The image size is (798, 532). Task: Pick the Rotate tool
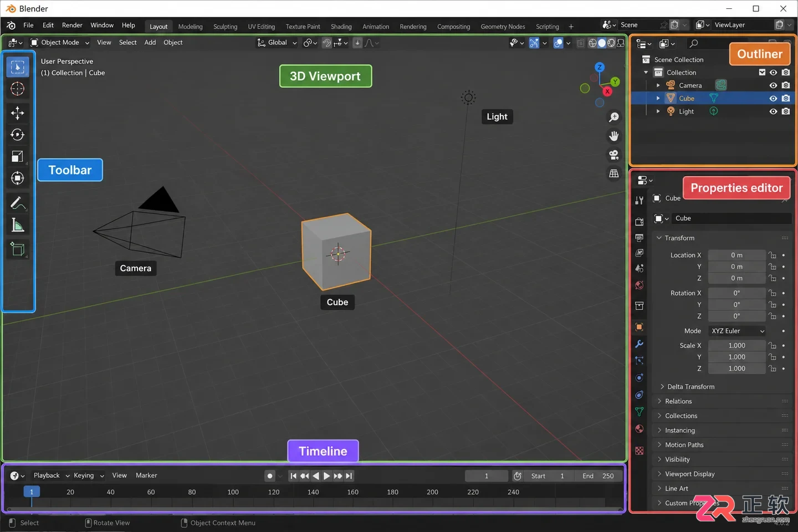coord(18,135)
